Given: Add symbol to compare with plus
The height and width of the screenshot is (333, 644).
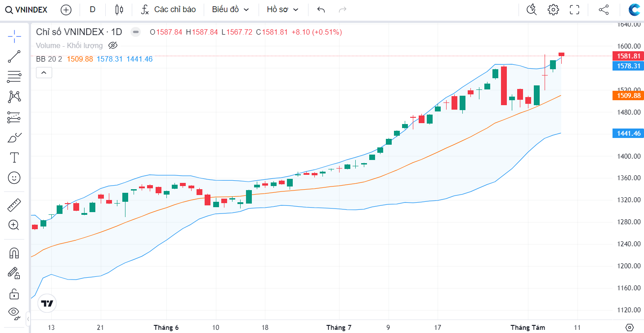Looking at the screenshot, I should point(66,10).
